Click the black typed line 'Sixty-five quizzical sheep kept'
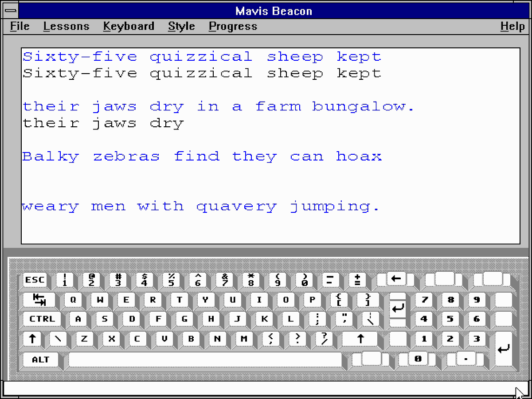 (202, 73)
